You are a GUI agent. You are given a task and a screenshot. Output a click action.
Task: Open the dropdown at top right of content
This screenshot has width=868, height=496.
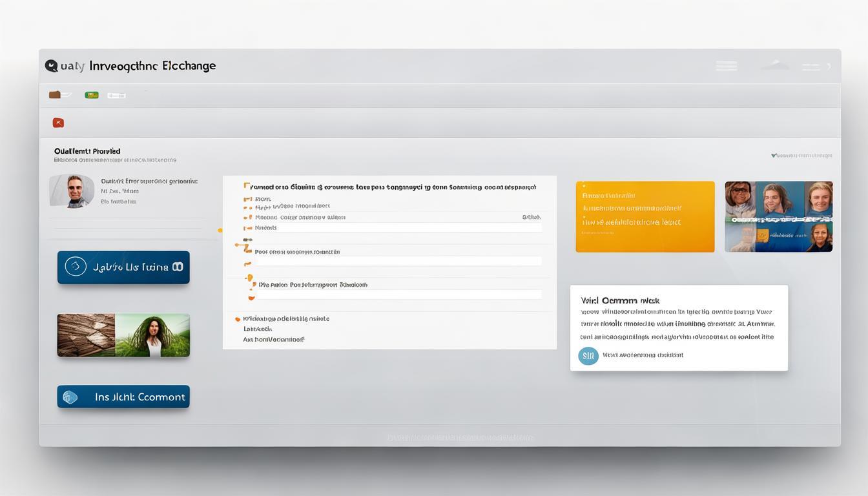click(801, 156)
